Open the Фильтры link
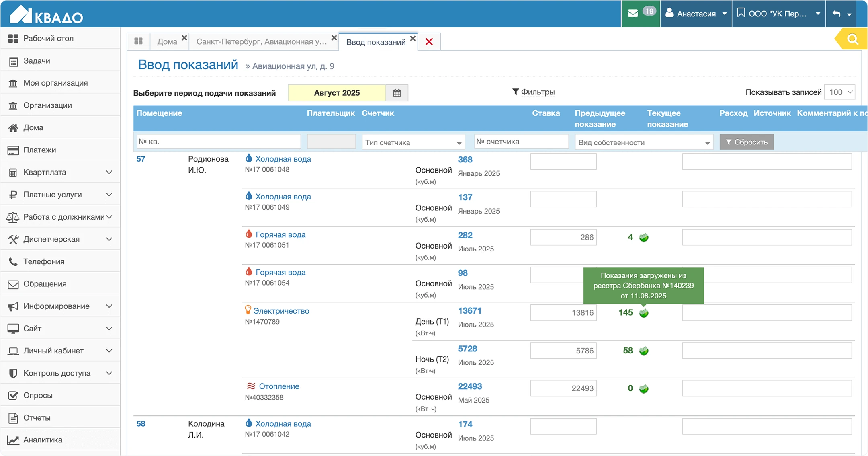 537,92
